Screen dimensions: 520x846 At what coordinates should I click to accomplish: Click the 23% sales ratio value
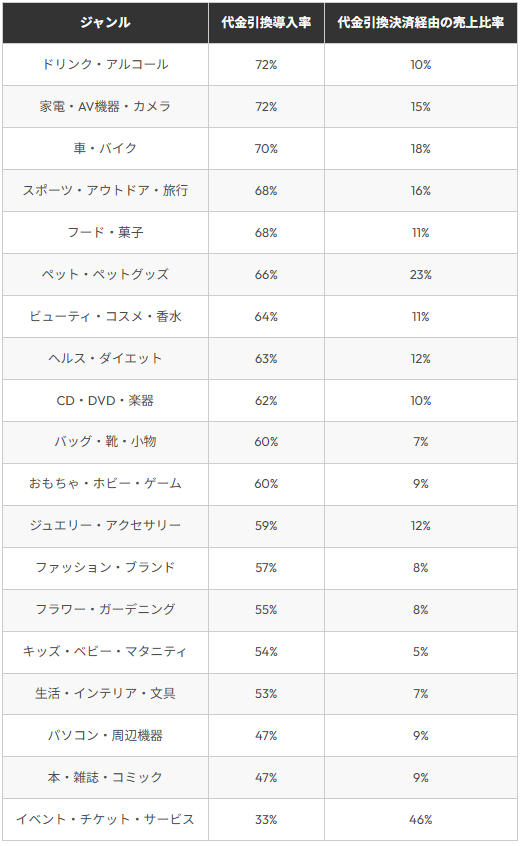pyautogui.click(x=421, y=275)
